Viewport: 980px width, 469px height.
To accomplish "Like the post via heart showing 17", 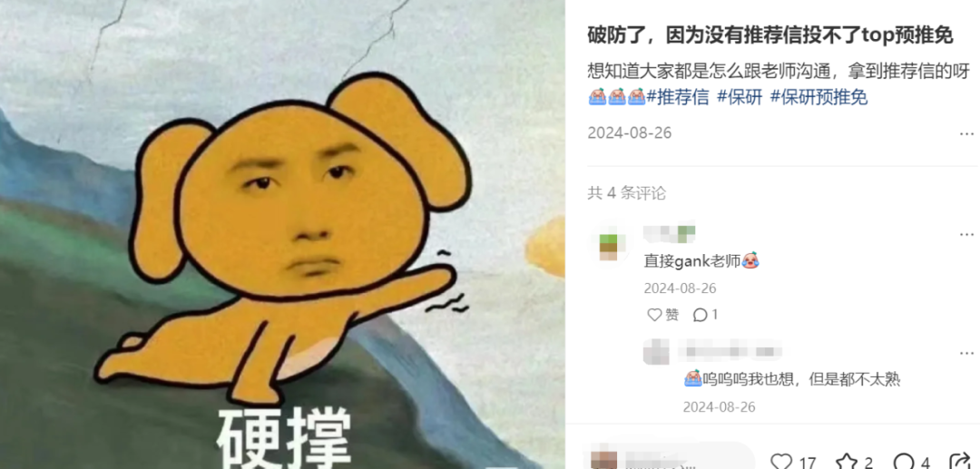I will tap(792, 463).
